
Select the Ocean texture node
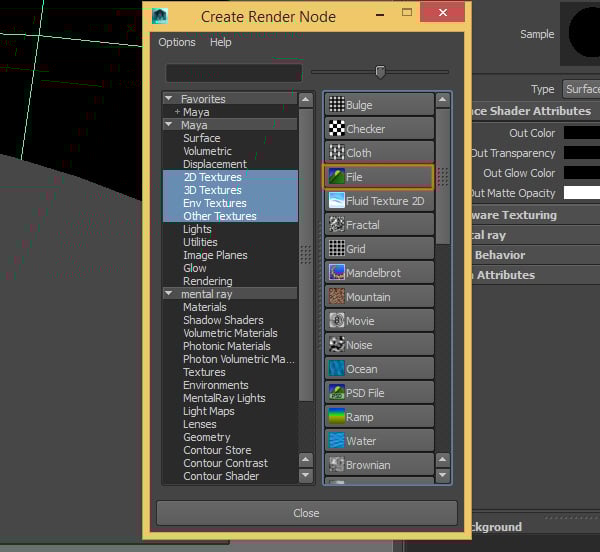coord(337,369)
